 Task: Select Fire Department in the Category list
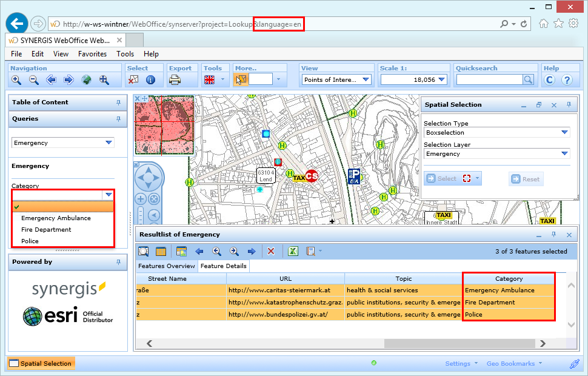point(45,230)
